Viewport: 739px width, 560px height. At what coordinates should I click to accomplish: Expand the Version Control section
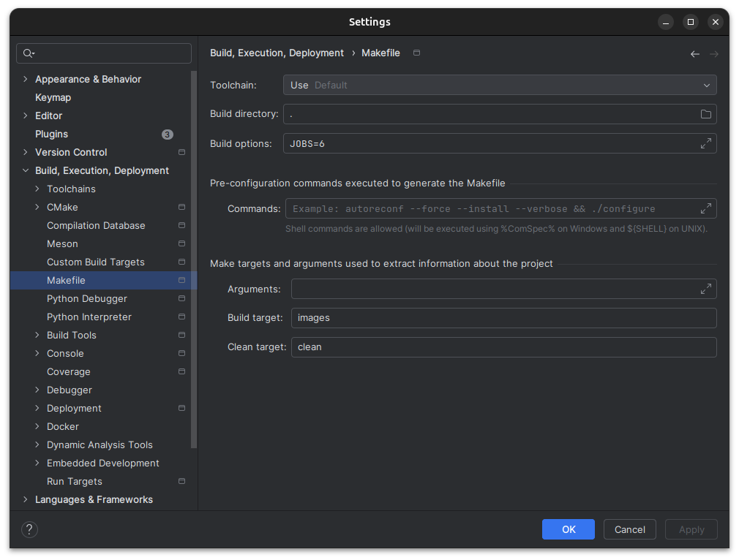coord(26,152)
